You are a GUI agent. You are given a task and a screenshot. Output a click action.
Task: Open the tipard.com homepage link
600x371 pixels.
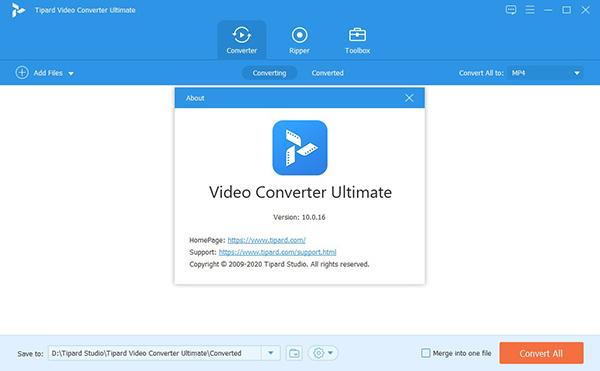[266, 240]
